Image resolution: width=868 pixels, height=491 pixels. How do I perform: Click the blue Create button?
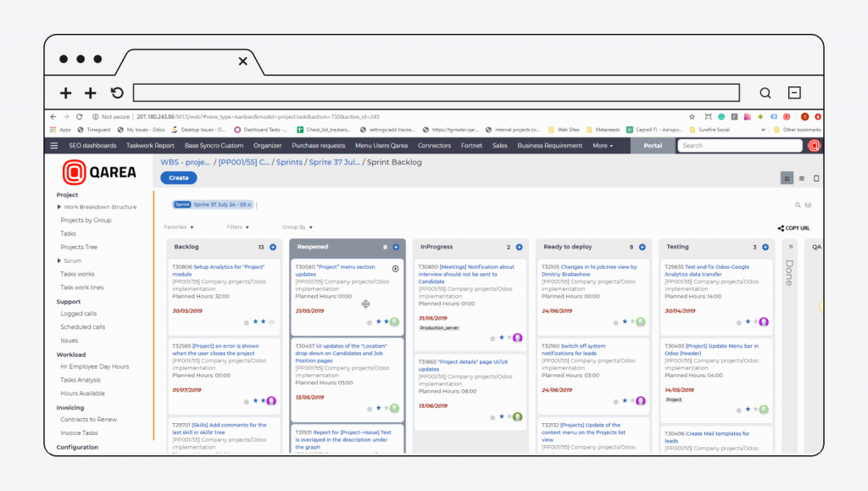coord(178,178)
